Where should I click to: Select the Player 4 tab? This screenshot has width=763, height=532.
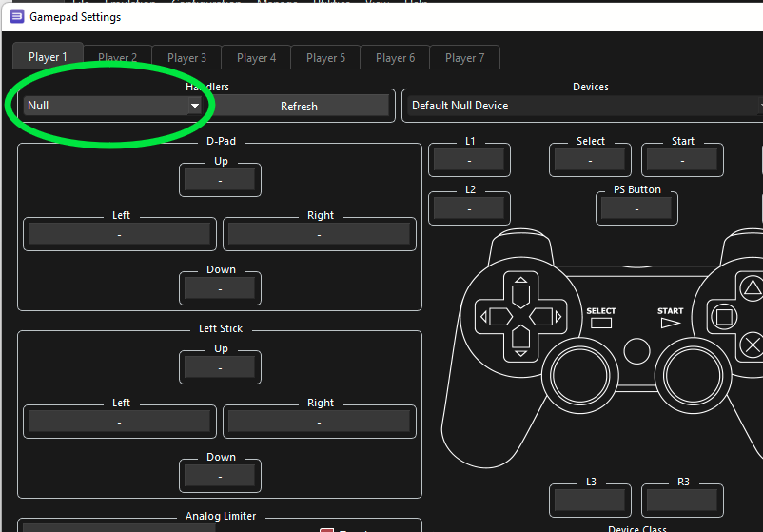pos(257,58)
